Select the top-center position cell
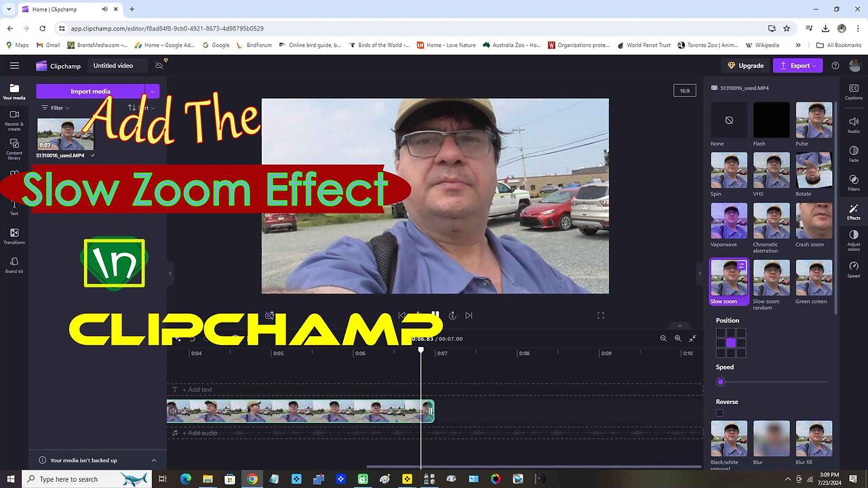This screenshot has height=488, width=868. coord(730,333)
